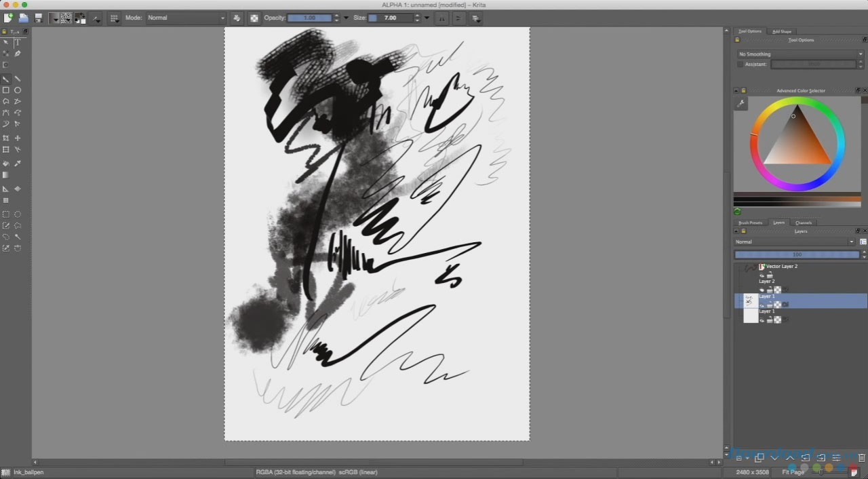The height and width of the screenshot is (479, 868).
Task: Switch to the Channels tab
Action: click(x=803, y=223)
